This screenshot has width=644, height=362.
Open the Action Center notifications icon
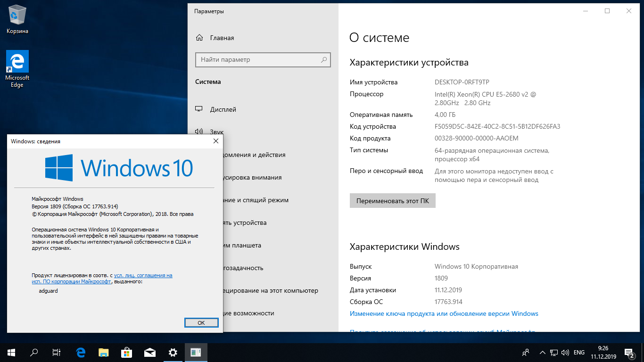pos(629,352)
